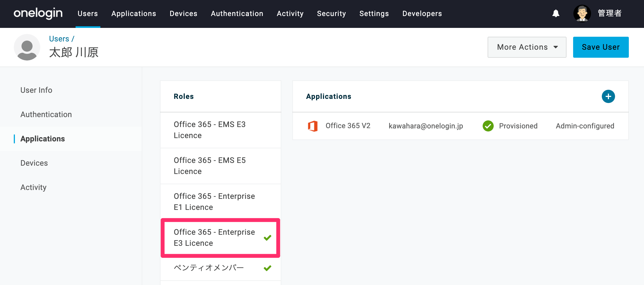644x285 pixels.
Task: Open the Settings menu in top navigation
Action: [x=374, y=14]
